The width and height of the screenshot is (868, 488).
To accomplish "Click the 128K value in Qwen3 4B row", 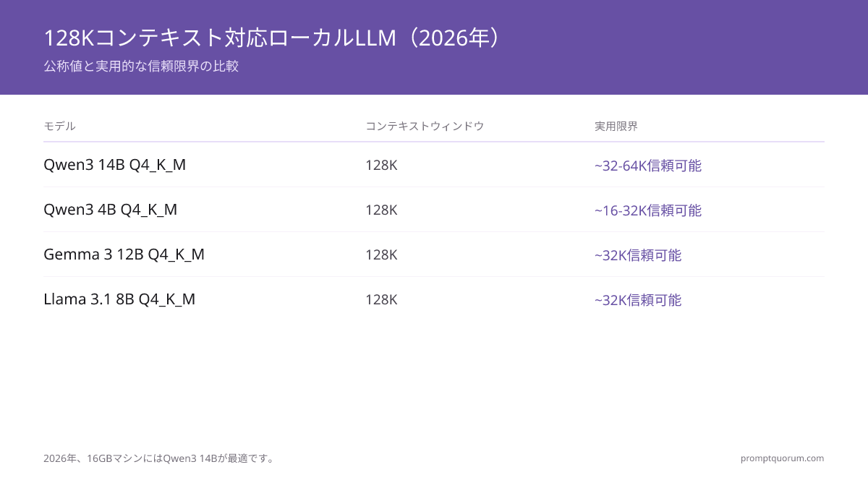I will pyautogui.click(x=381, y=210).
